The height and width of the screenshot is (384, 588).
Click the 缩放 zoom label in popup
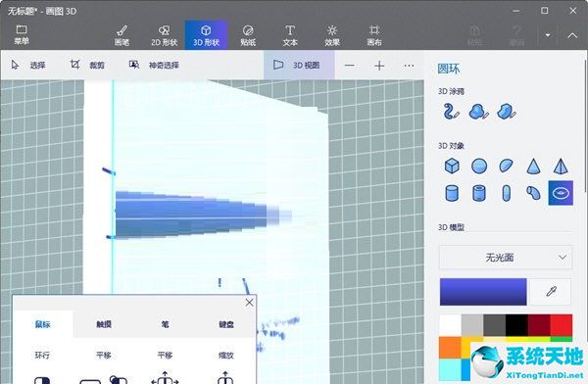226,355
